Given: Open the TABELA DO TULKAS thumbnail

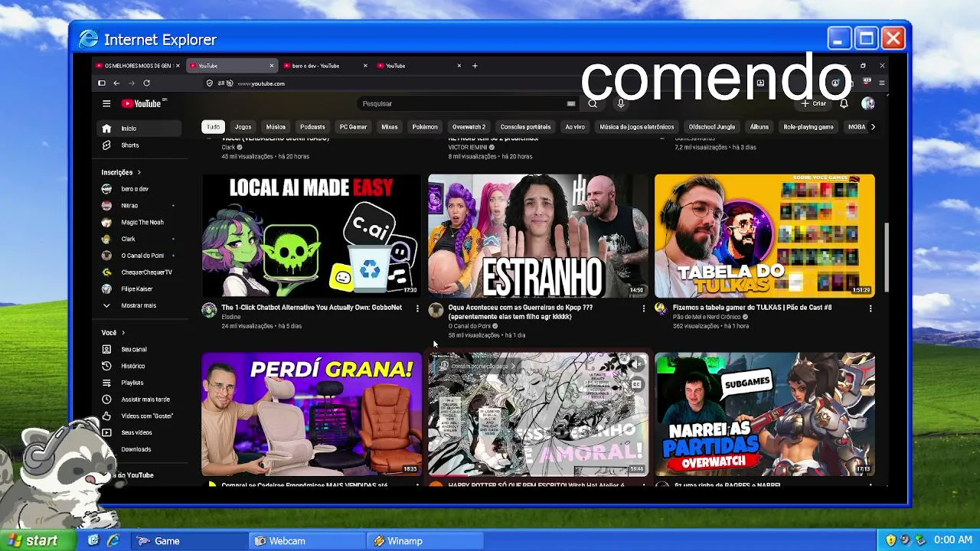Looking at the screenshot, I should click(764, 236).
